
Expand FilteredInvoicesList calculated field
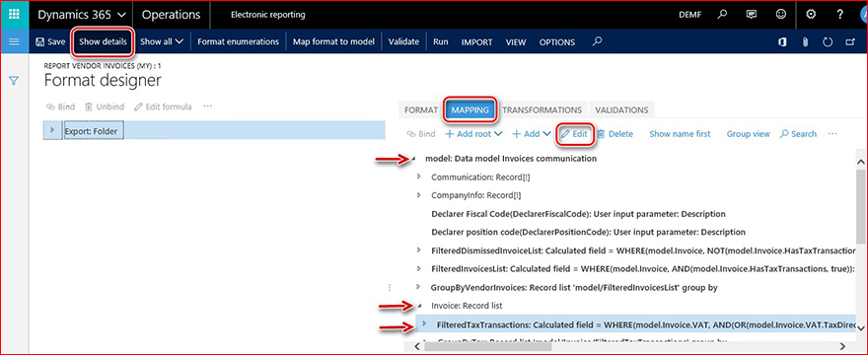click(419, 268)
